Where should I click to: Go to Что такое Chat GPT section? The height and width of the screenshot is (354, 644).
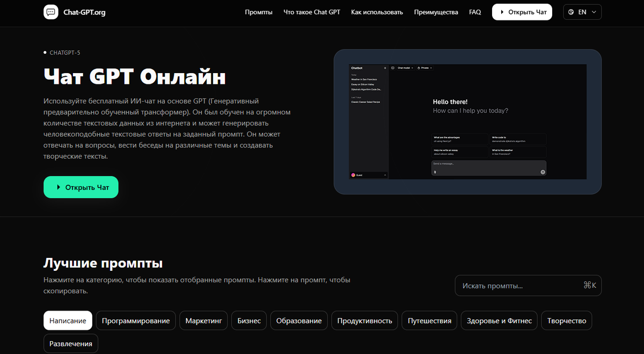click(x=312, y=12)
